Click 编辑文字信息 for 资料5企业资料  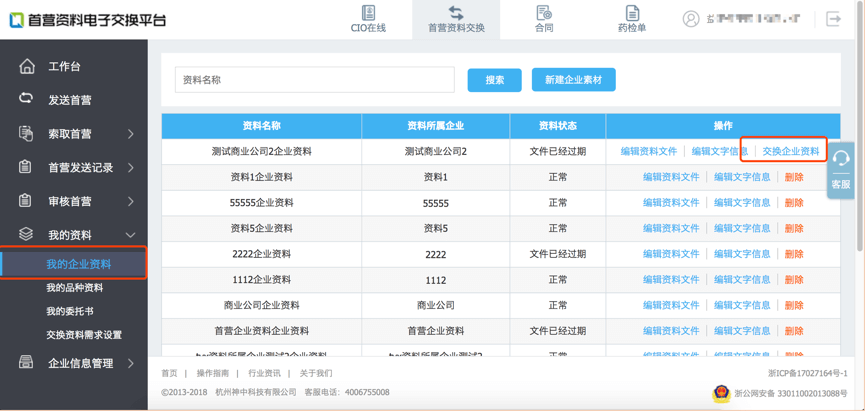coord(742,228)
